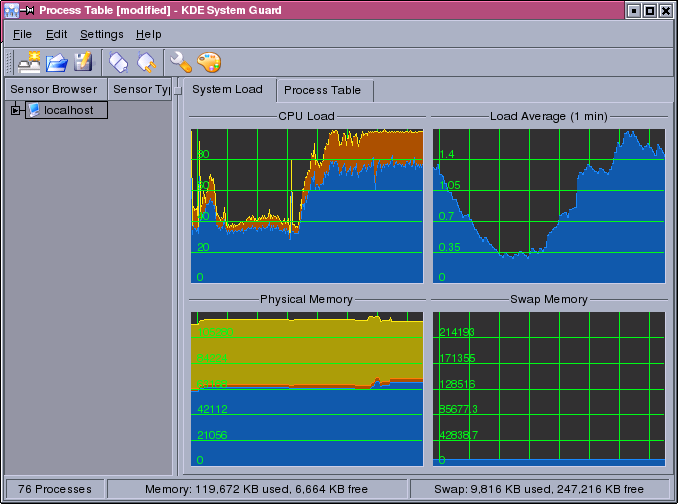The width and height of the screenshot is (678, 504).
Task: Click the Sensor Browser column header
Action: pos(53,89)
